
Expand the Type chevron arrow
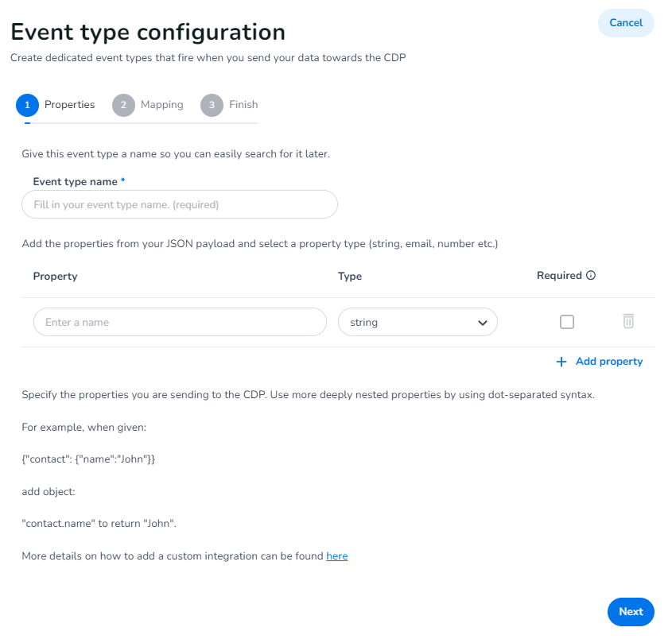482,323
